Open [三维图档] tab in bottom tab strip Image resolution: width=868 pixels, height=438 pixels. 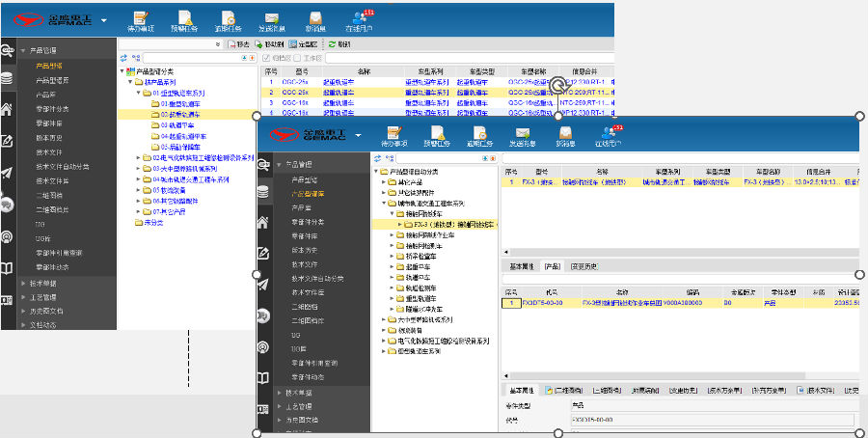(x=607, y=391)
